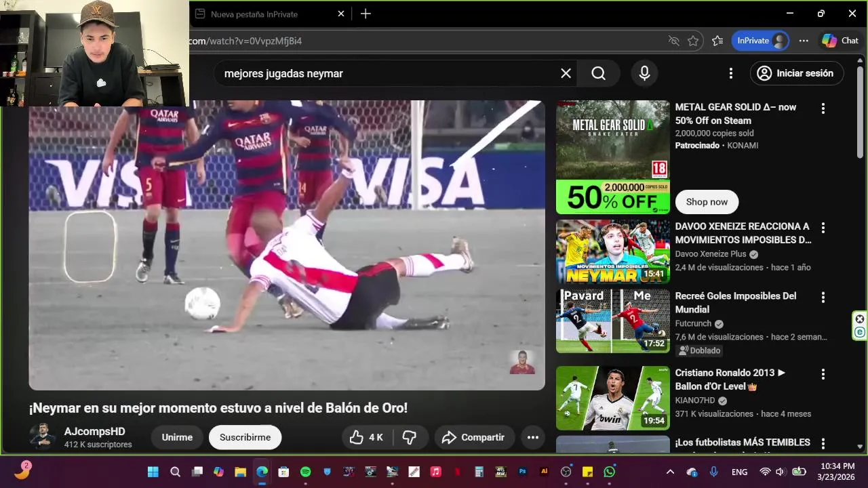This screenshot has width=868, height=488.
Task: Click the Shop now ad button
Action: (x=707, y=202)
